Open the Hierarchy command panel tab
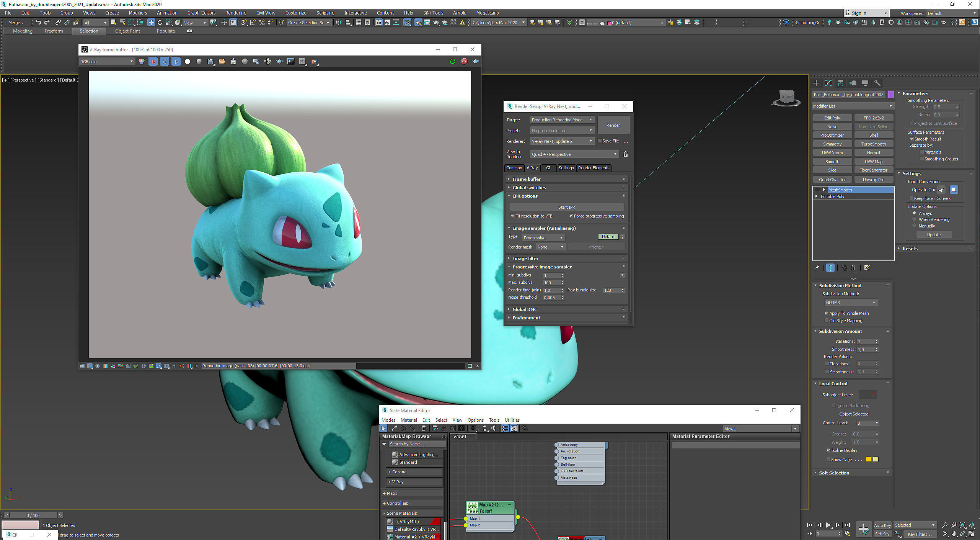Viewport: 980px width, 540px height. pyautogui.click(x=841, y=83)
